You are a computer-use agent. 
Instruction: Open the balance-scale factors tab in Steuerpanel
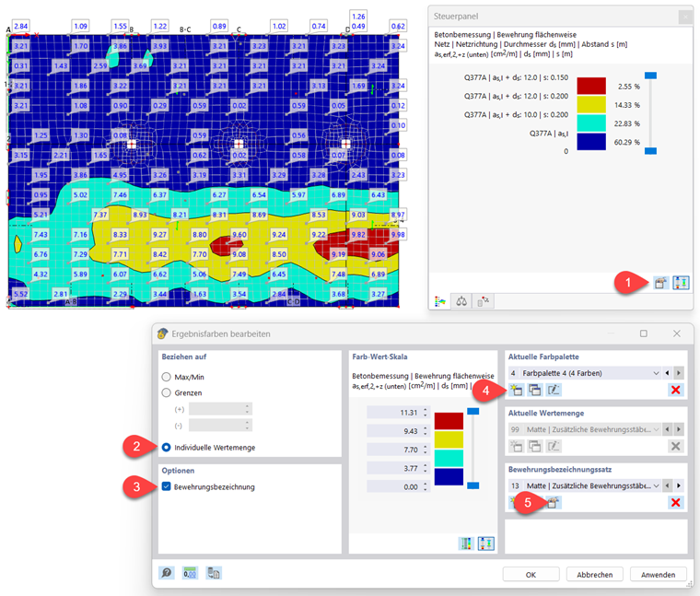461,302
